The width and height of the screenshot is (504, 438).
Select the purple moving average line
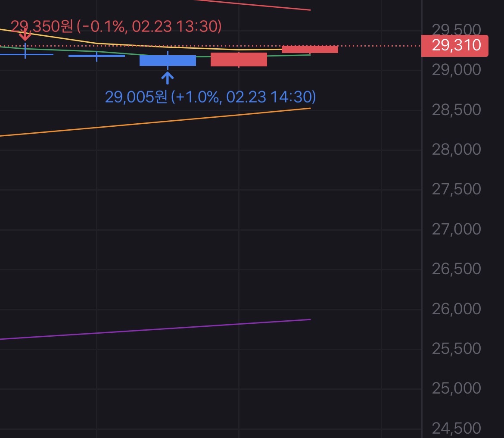pos(172,329)
